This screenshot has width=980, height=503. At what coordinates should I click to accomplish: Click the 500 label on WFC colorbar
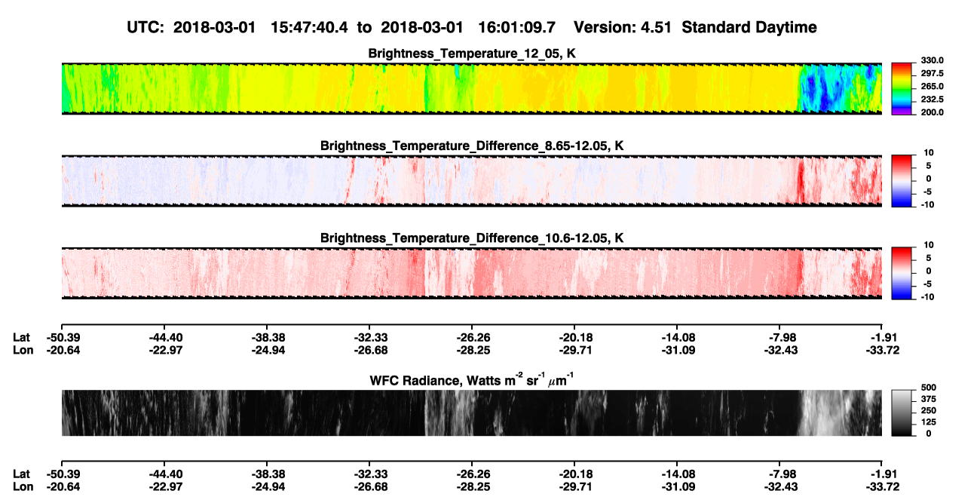927,388
